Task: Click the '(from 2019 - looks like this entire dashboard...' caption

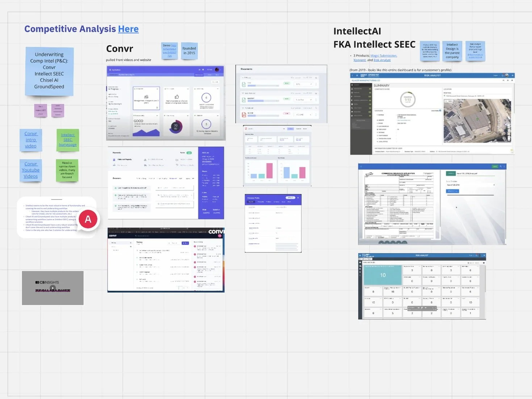Action: point(401,70)
